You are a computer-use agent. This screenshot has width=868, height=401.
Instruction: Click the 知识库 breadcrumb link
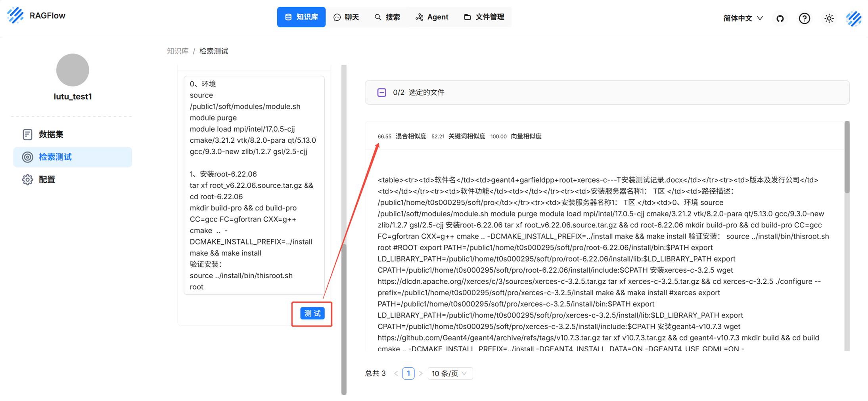click(178, 51)
